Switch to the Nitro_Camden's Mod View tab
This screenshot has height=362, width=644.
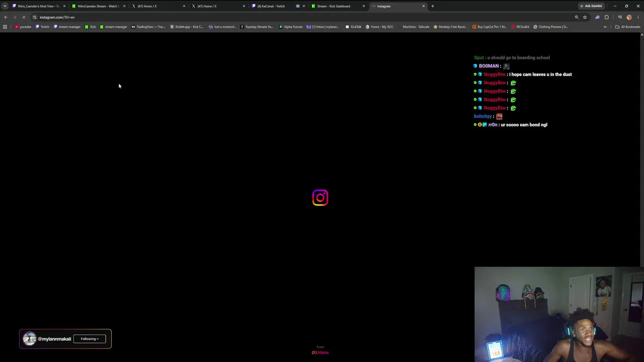tap(38, 6)
